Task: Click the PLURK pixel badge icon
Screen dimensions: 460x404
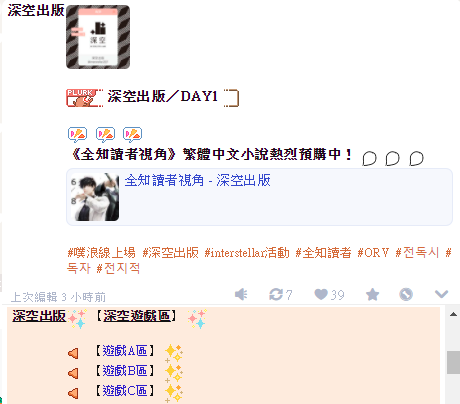Action: (85, 98)
